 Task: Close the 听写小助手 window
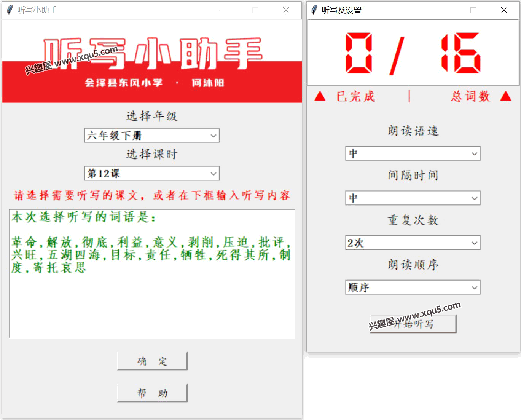pos(286,10)
